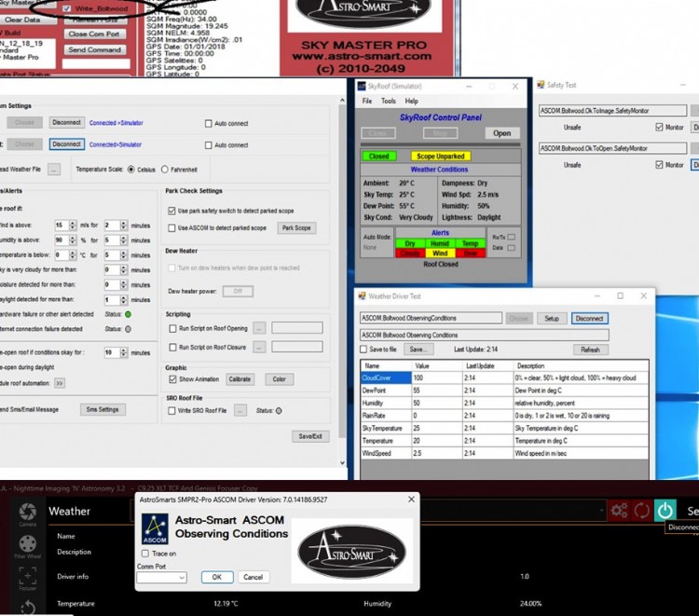This screenshot has width=699, height=616.
Task: Click the yellow Scope Unparked indicator
Action: tap(440, 156)
